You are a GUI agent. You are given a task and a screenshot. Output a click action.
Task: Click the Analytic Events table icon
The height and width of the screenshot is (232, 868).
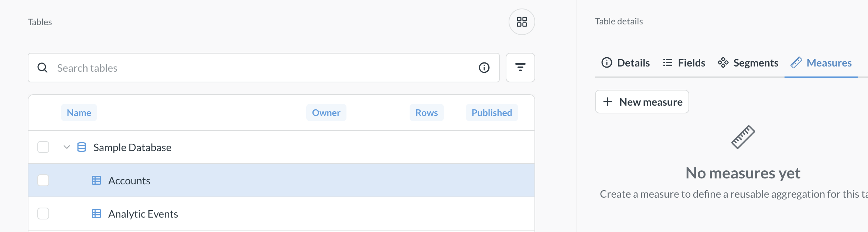coord(96,214)
